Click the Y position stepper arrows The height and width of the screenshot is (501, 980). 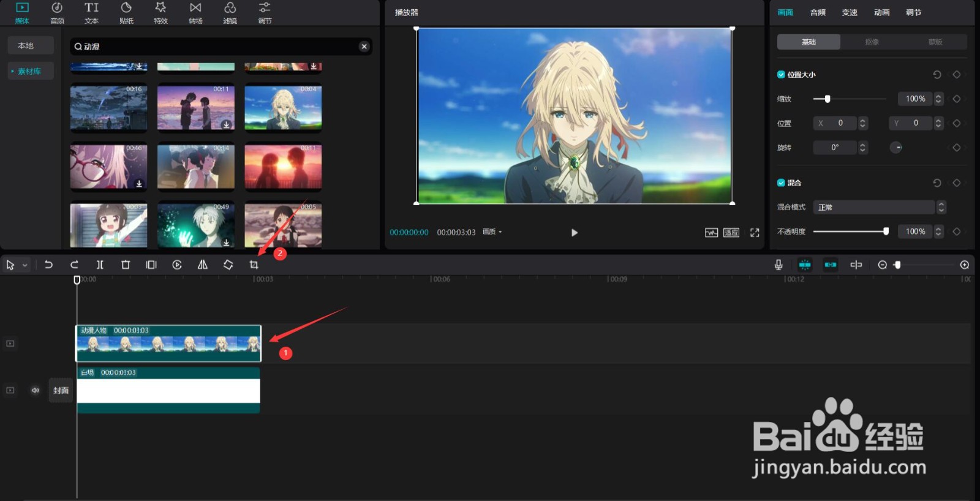coord(938,123)
